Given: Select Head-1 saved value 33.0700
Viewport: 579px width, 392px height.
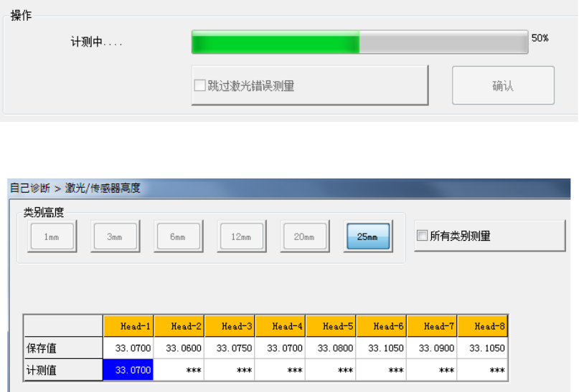Looking at the screenshot, I should 128,348.
